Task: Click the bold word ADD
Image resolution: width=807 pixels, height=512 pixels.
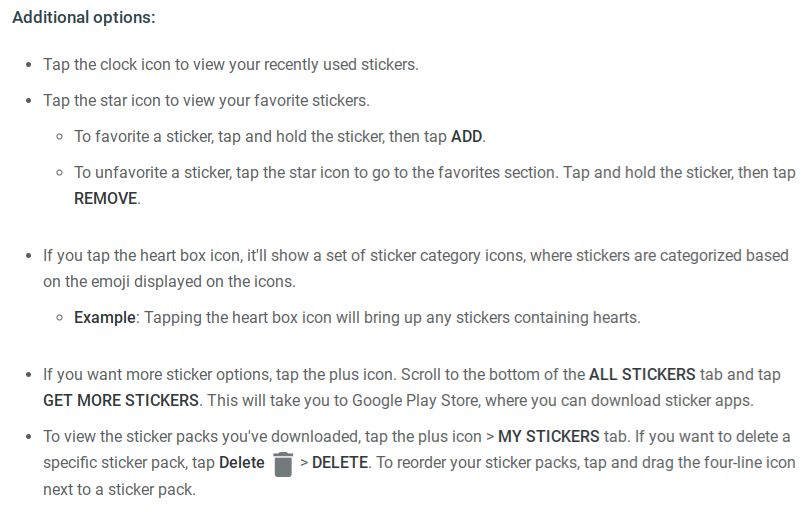Action: click(x=466, y=136)
